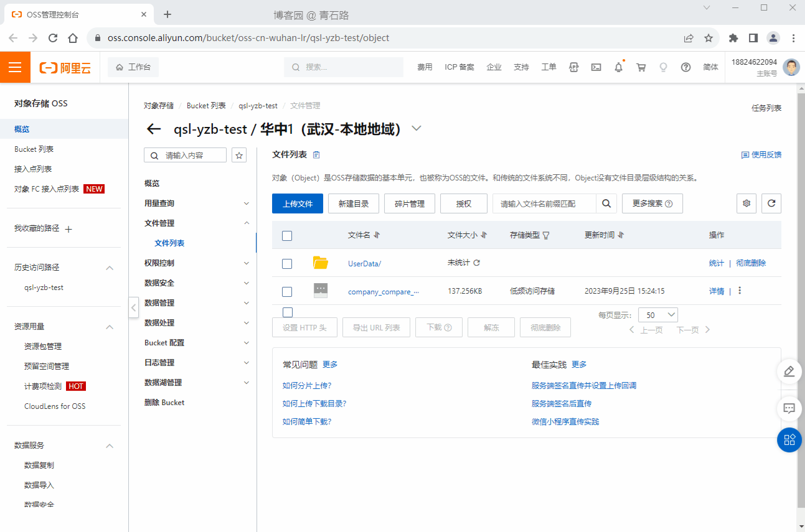Open Bucket 列表 in left sidebar
Image resolution: width=805 pixels, height=532 pixels.
[34, 149]
